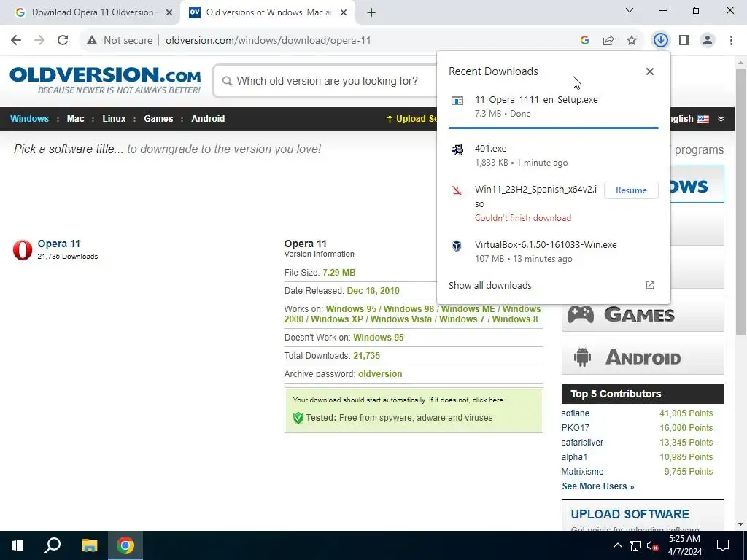Click the green Tested shield icon

[x=298, y=418]
